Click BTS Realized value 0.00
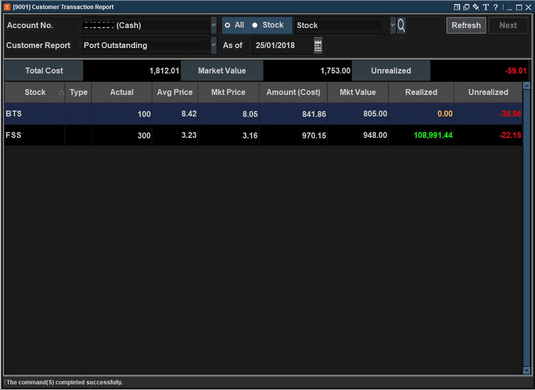Screen dimensions: 535x390 (445, 114)
